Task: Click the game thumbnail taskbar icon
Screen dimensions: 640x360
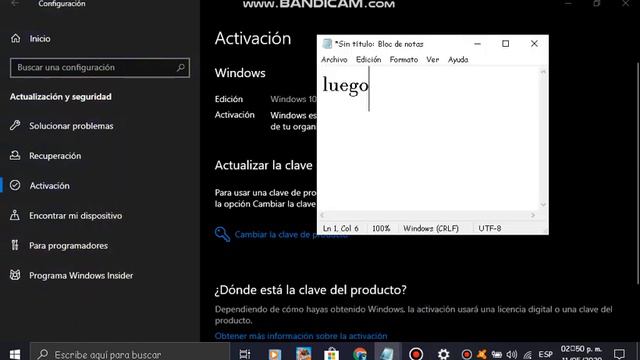Action: [303, 353]
